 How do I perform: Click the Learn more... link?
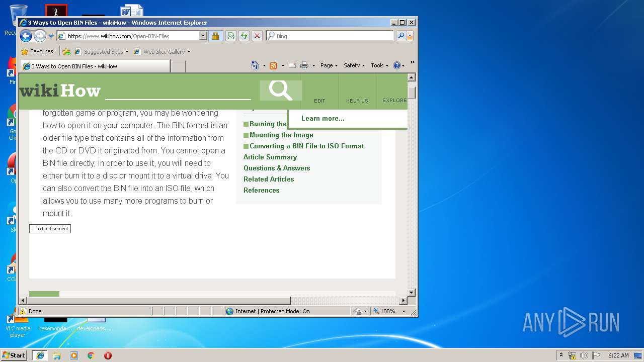pos(323,118)
